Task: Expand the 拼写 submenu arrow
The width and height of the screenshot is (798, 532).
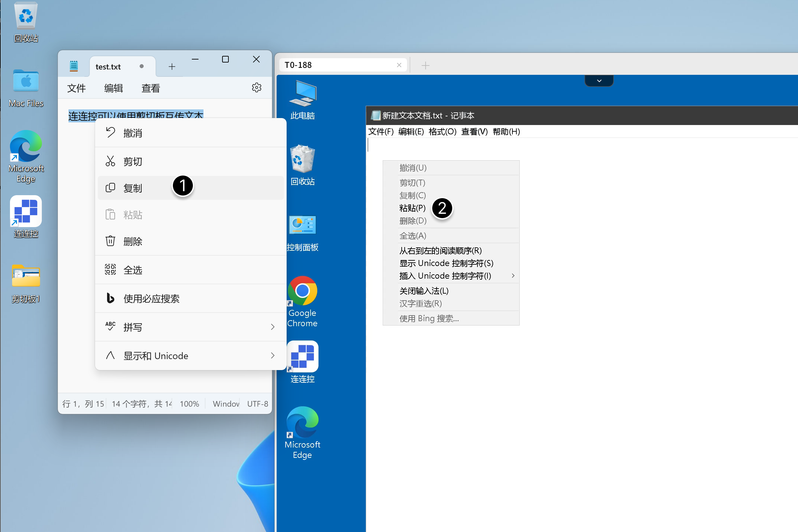Action: [272, 327]
